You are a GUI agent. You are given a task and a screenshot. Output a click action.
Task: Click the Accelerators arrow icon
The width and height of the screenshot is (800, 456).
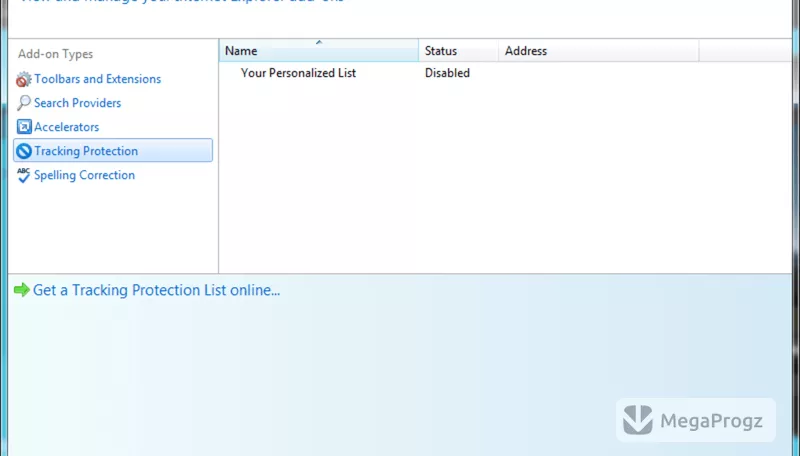(24, 126)
